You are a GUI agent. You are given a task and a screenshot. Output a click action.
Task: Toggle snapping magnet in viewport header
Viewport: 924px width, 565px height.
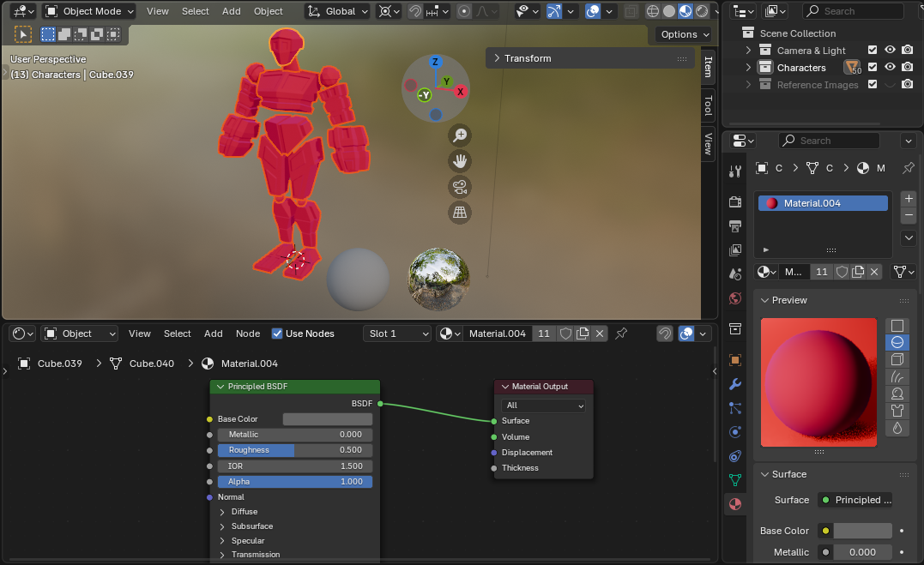(415, 11)
